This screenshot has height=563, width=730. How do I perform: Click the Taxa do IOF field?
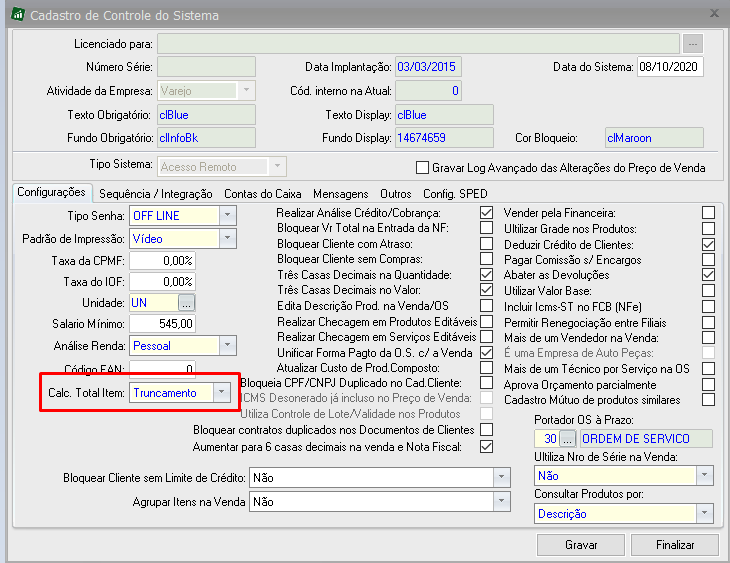pos(162,282)
